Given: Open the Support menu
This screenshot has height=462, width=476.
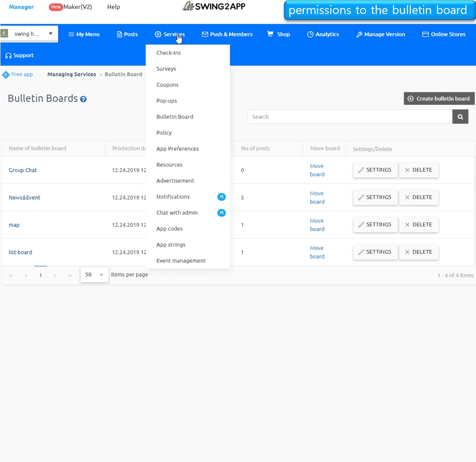Looking at the screenshot, I should pyautogui.click(x=20, y=56).
